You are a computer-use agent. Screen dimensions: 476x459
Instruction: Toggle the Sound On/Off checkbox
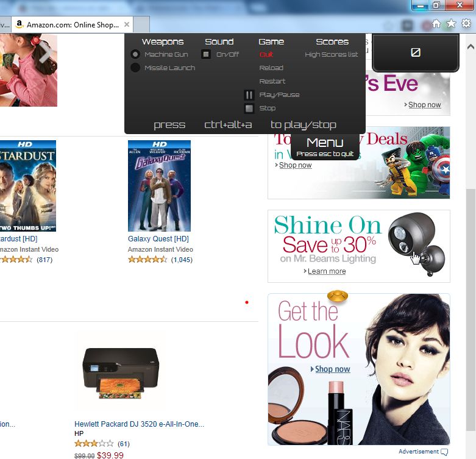click(206, 54)
